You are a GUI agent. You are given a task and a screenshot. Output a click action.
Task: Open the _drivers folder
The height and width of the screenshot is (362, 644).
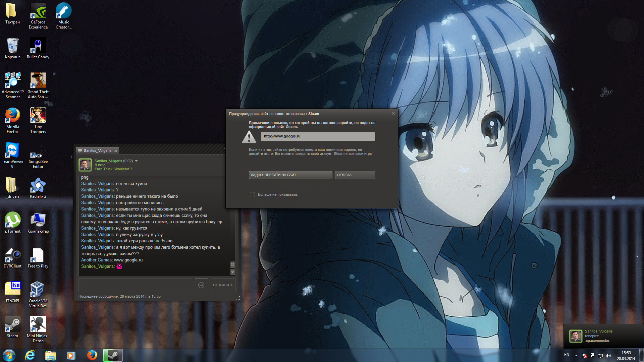pos(12,188)
